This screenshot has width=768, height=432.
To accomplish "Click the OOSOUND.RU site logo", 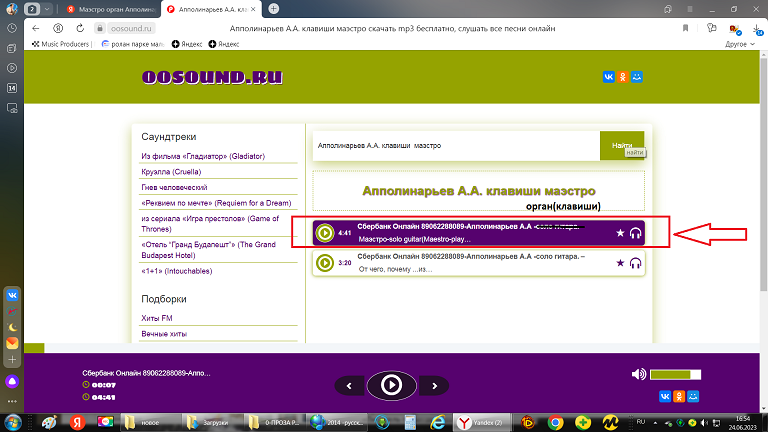I will [x=212, y=77].
